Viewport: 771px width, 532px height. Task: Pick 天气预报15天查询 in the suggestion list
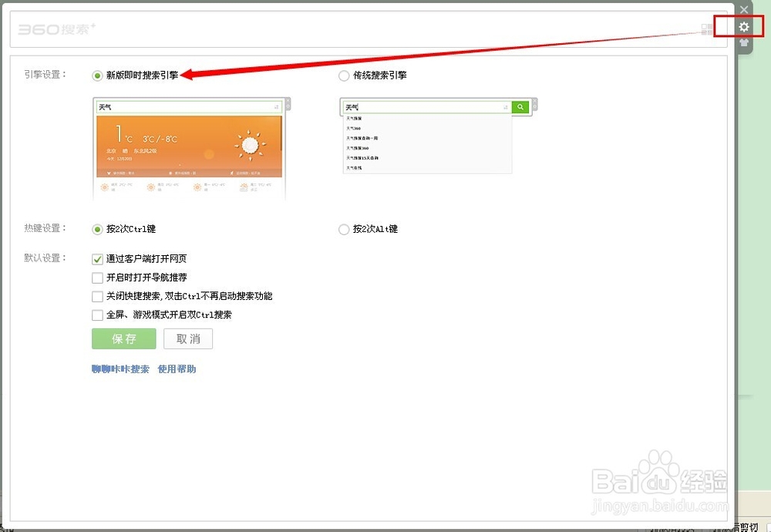[361, 159]
